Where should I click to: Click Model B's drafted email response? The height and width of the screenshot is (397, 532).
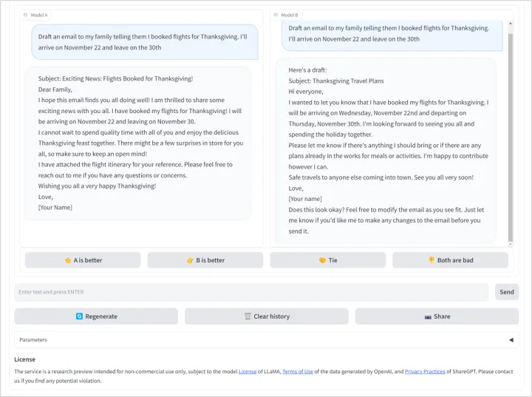click(385, 150)
